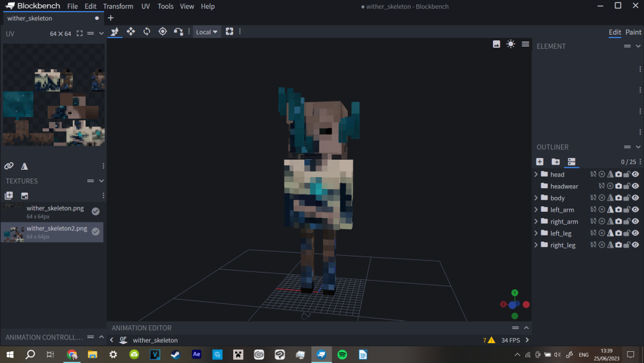Click the green Y axis gizmo

click(515, 293)
